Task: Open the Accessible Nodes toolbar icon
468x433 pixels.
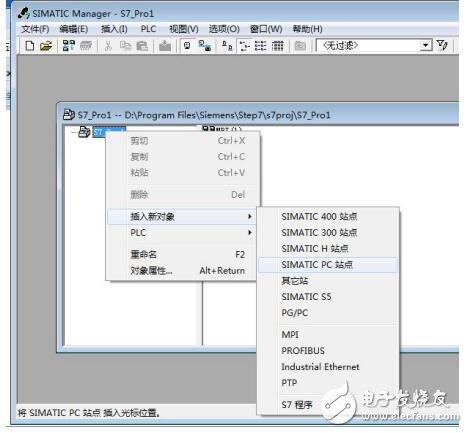Action: pos(69,46)
